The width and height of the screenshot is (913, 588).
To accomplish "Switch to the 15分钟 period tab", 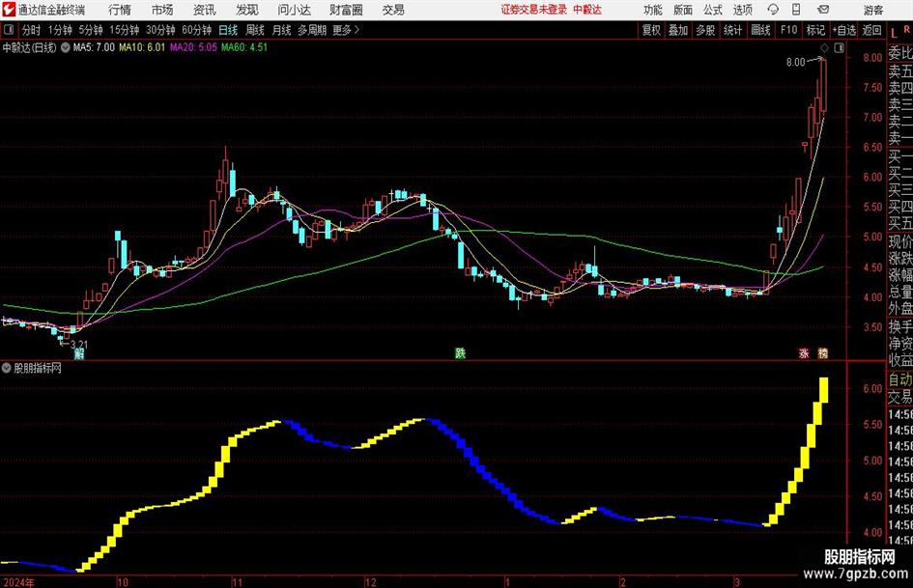I will [125, 30].
